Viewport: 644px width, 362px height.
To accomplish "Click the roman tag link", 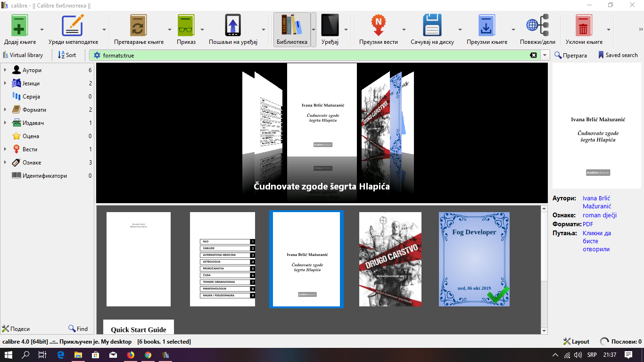I will [591, 215].
